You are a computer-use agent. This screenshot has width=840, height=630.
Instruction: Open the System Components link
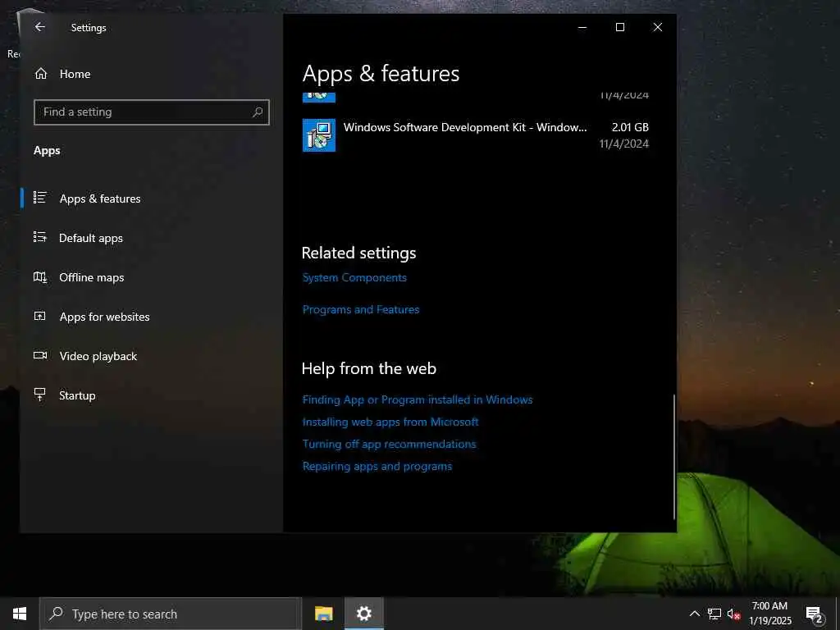354,277
